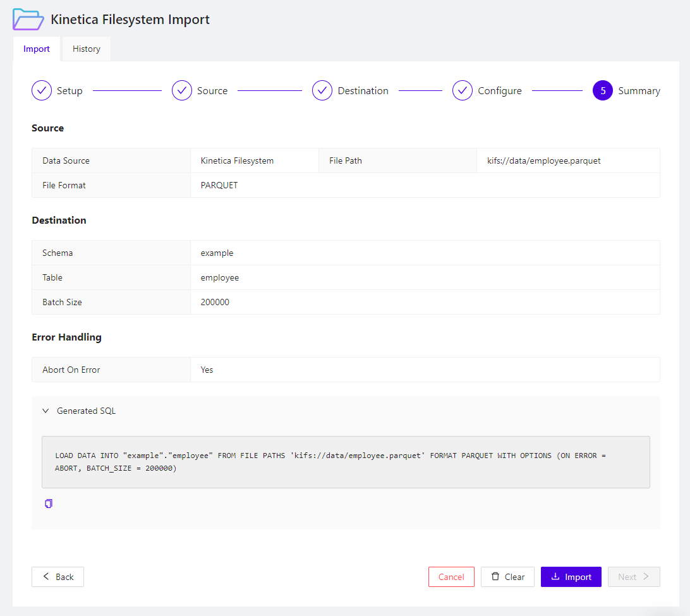The width and height of the screenshot is (690, 616).
Task: Go back with the Back button
Action: (x=57, y=576)
